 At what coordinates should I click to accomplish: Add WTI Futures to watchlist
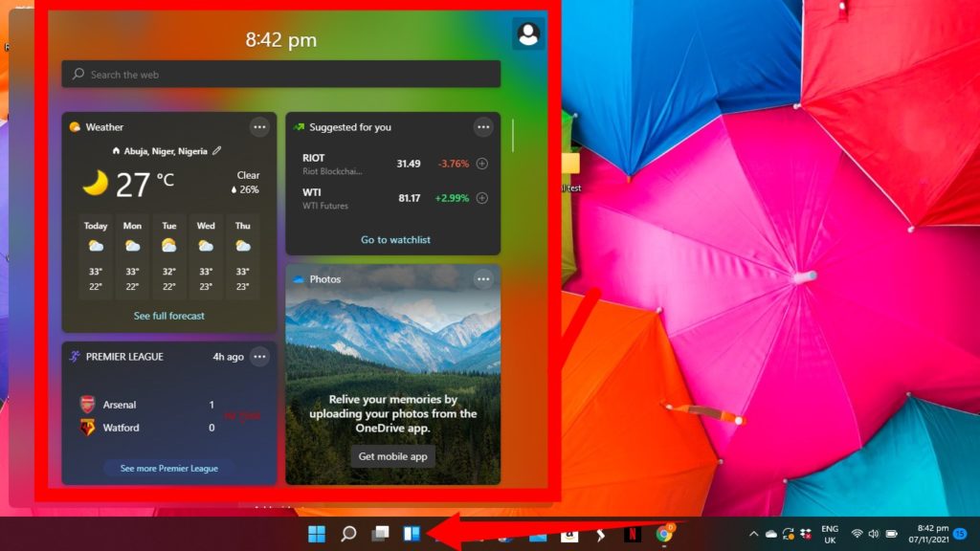[482, 198]
